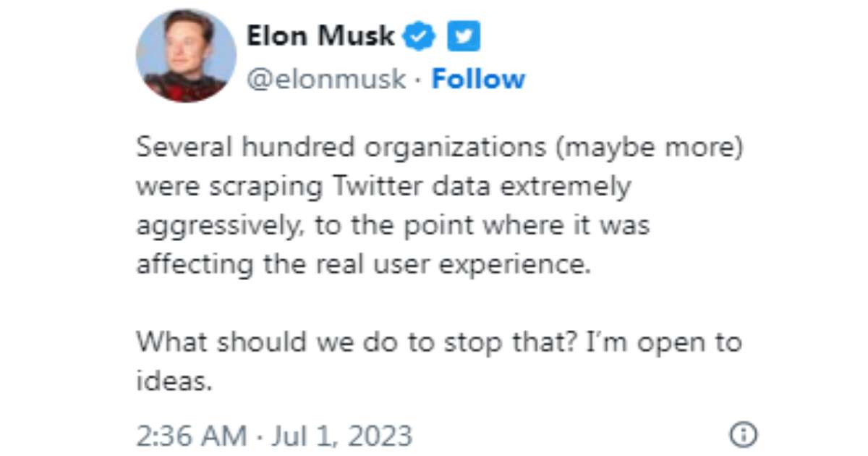The width and height of the screenshot is (868, 456).
Task: Click the line starting 'Several hundred organizations'
Action: (x=441, y=149)
